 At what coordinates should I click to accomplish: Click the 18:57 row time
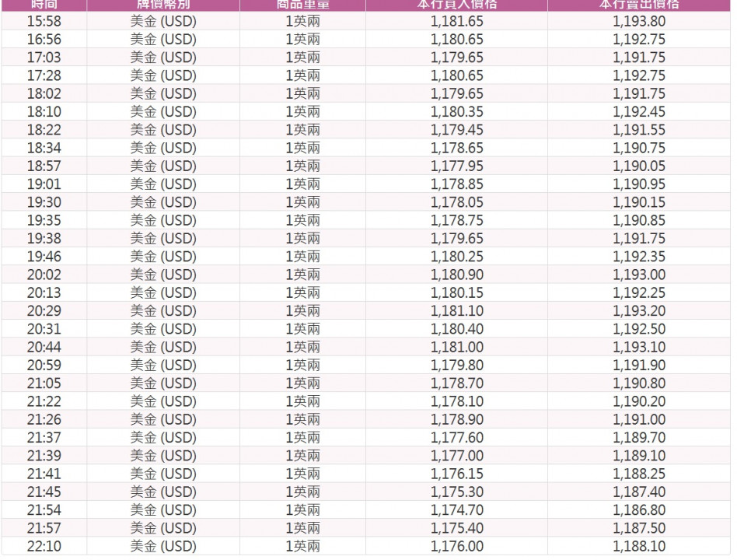pos(44,166)
